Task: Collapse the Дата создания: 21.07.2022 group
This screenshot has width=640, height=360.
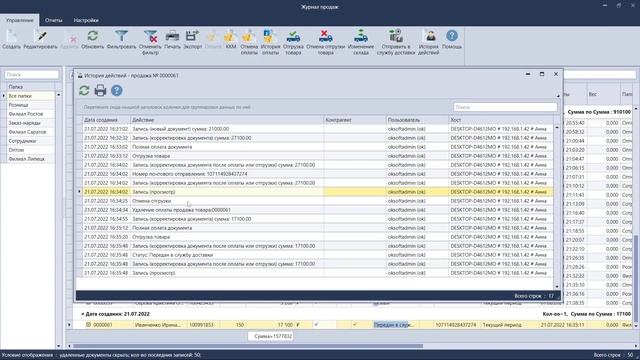Action: pyautogui.click(x=82, y=314)
